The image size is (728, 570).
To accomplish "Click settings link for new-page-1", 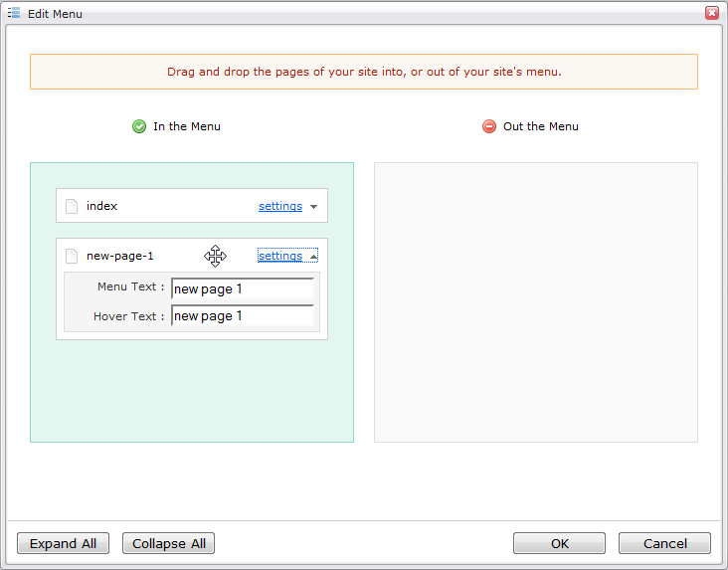I will [x=280, y=256].
